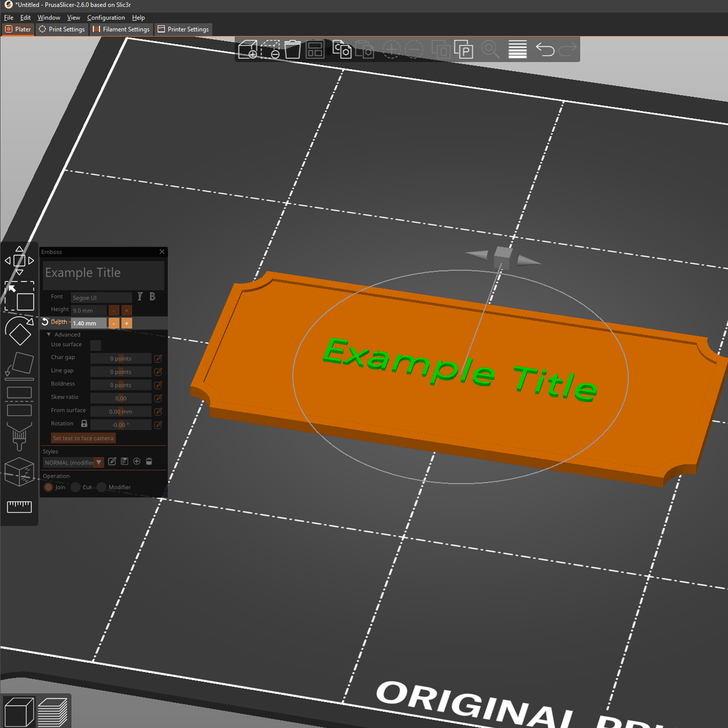Select the Move tool in left toolbar
728x728 pixels.
pos(19,261)
